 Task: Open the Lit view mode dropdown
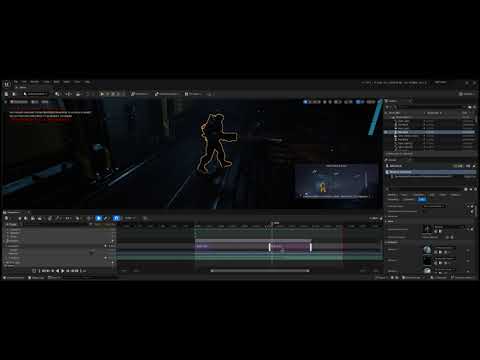35,102
